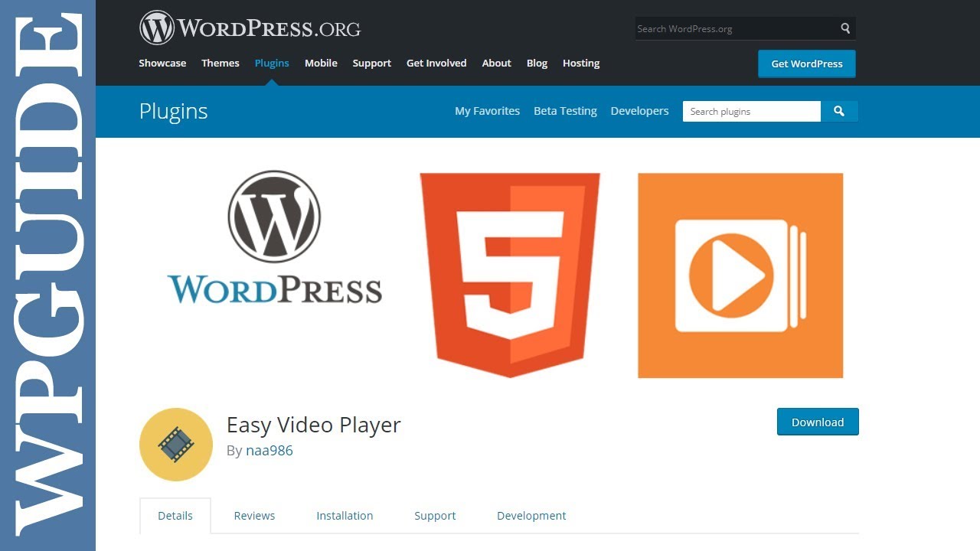Select the Plugins item in top navigation
Image resolution: width=980 pixels, height=551 pixels.
coord(272,63)
